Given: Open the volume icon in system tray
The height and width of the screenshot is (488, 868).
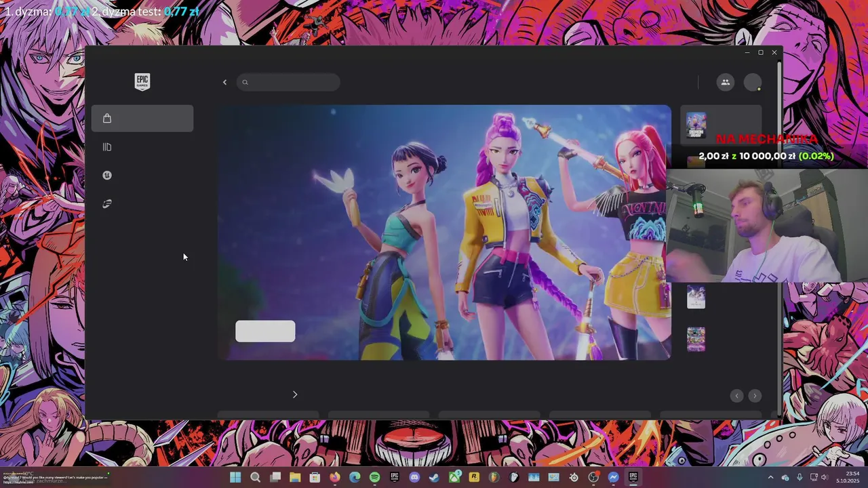Looking at the screenshot, I should 825,477.
